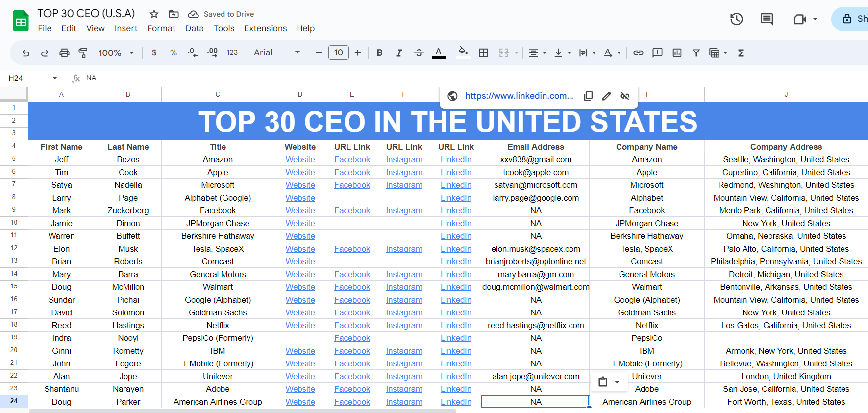This screenshot has height=413, width=868.
Task: Click the Website link in Jeff Bezos row
Action: 300,159
